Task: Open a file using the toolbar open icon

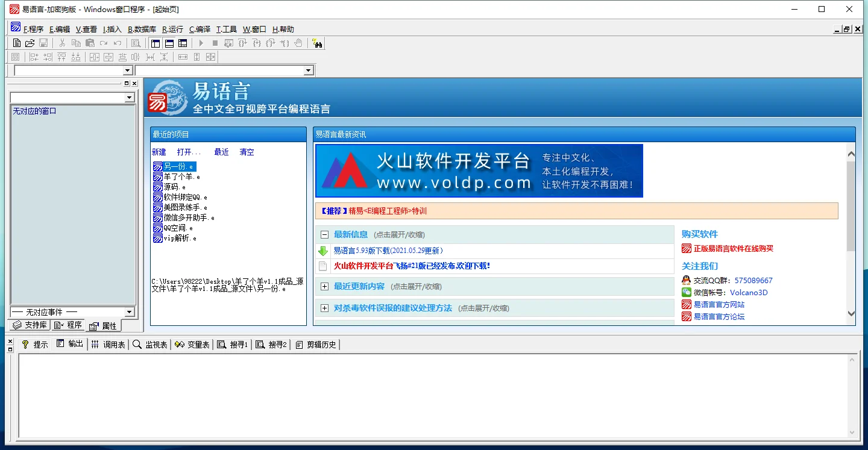Action: (x=29, y=43)
